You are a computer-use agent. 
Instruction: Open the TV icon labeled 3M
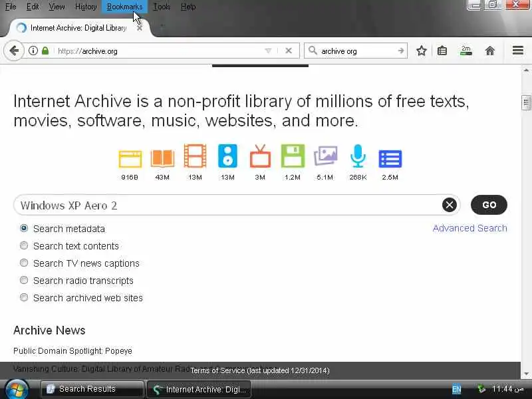(260, 156)
